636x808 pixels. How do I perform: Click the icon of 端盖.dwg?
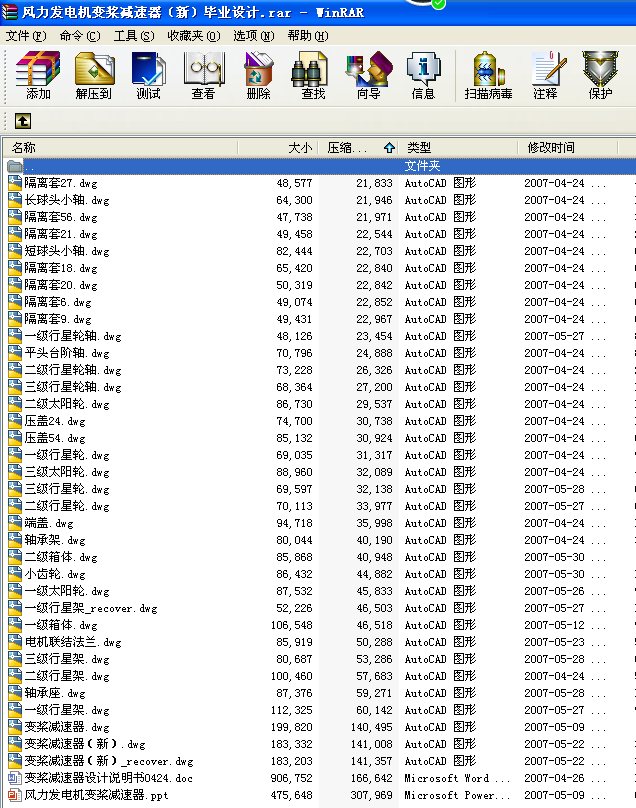pos(15,523)
